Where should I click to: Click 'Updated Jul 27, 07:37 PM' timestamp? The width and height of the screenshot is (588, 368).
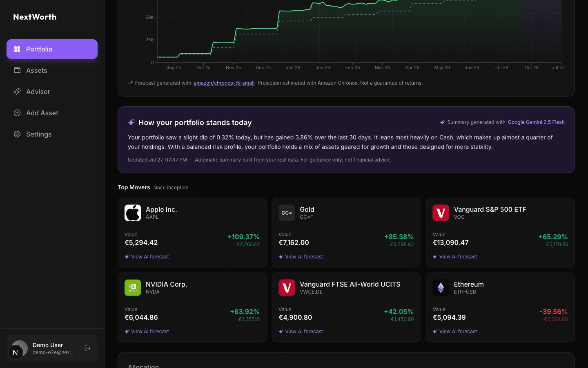pyautogui.click(x=157, y=160)
